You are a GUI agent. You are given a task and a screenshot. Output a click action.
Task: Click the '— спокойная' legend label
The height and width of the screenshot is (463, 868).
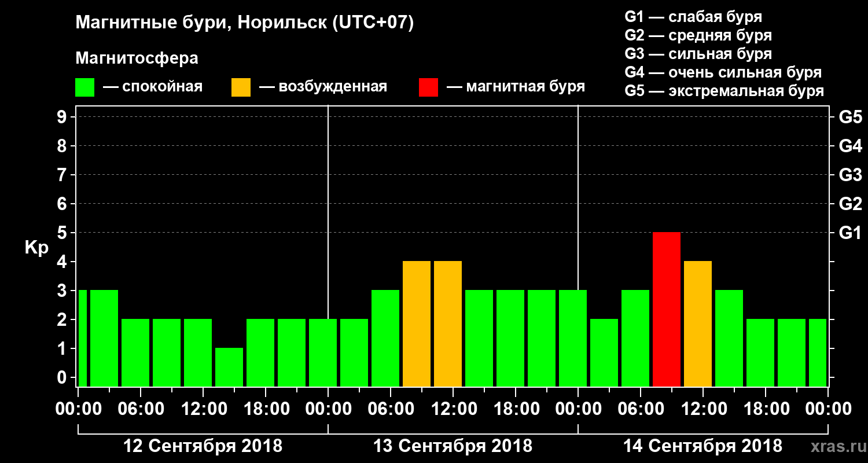(153, 87)
